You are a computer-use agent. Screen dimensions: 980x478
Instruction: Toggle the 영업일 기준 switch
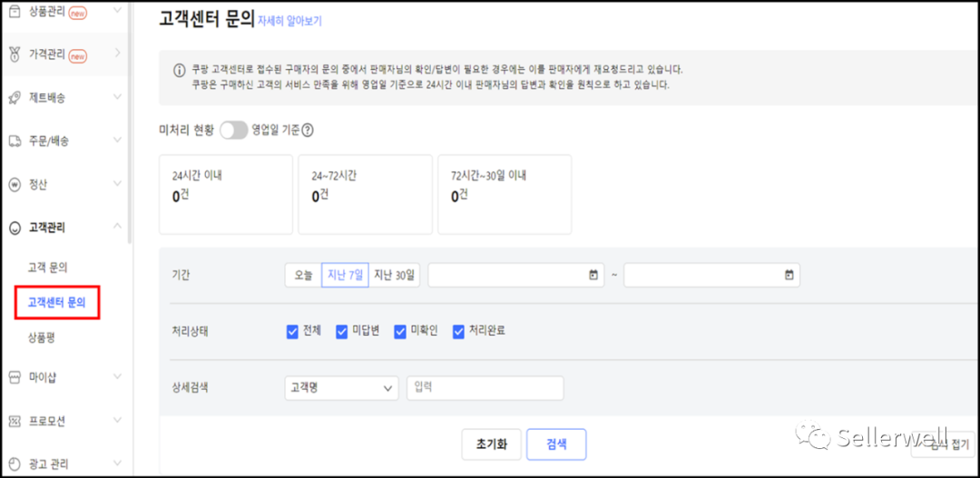(233, 131)
